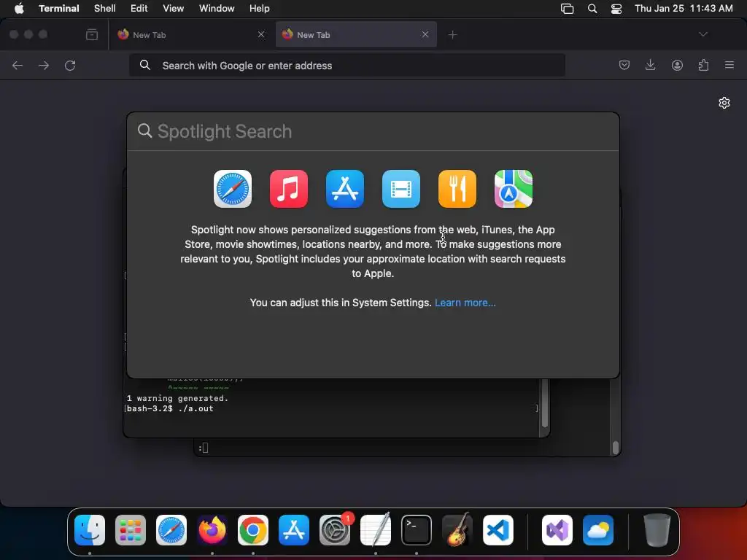Open the Terminal menu in menu bar
The width and height of the screenshot is (747, 560).
click(x=59, y=9)
